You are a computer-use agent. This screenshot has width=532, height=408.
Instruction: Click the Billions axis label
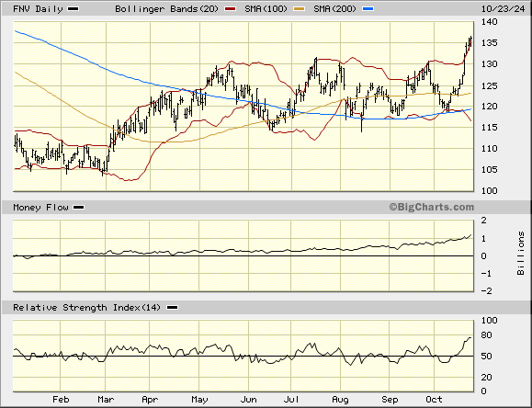click(520, 254)
